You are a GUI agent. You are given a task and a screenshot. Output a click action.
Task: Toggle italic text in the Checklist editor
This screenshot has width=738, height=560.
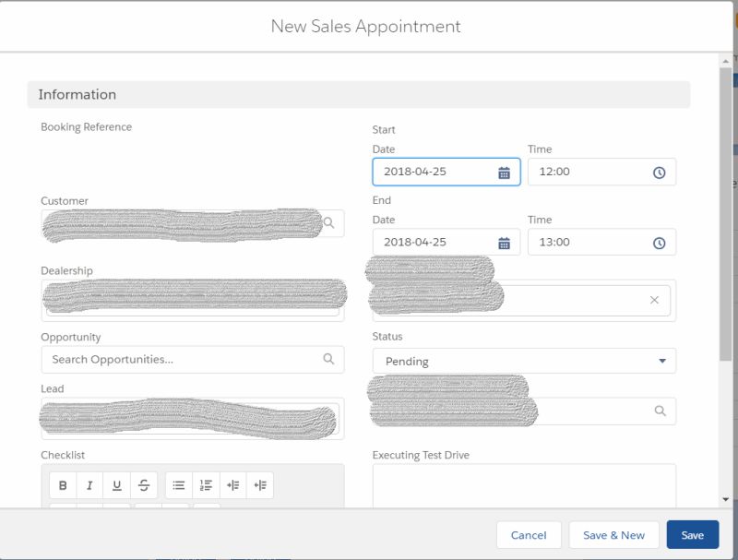pos(89,484)
